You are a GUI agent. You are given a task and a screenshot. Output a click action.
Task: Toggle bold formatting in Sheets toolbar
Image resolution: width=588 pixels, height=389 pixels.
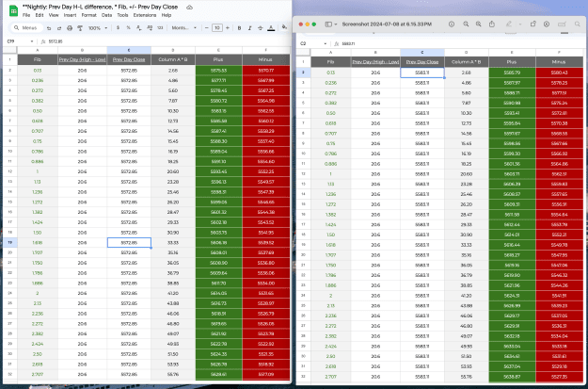pos(239,28)
